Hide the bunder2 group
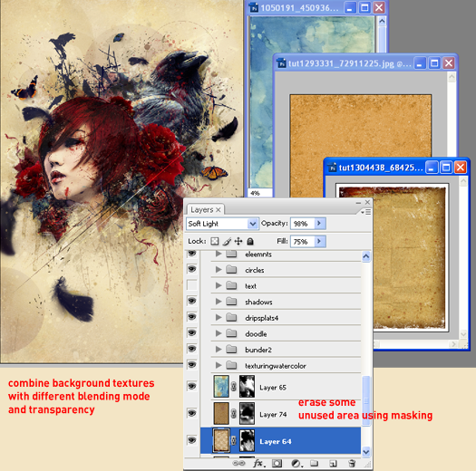 click(x=192, y=349)
